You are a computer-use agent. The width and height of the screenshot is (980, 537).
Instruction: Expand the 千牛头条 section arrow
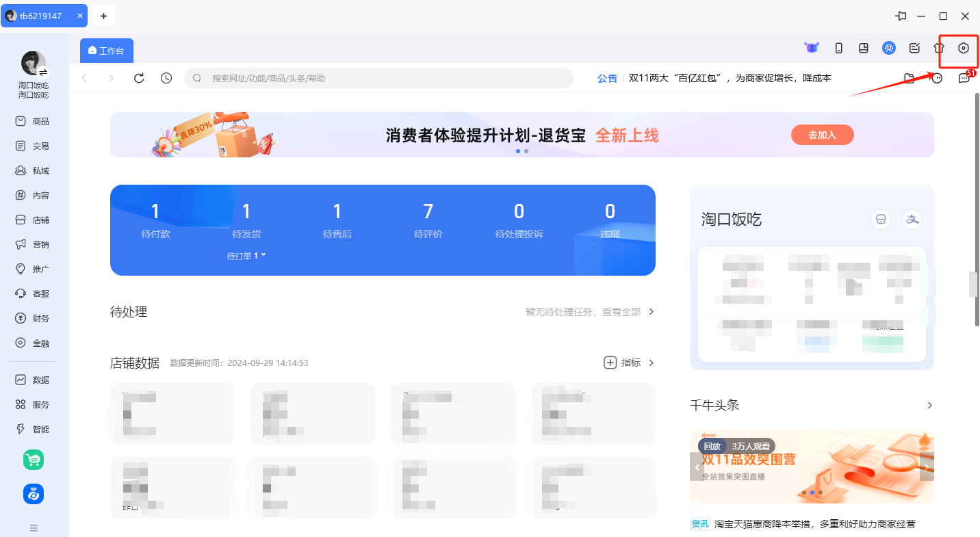coord(929,405)
